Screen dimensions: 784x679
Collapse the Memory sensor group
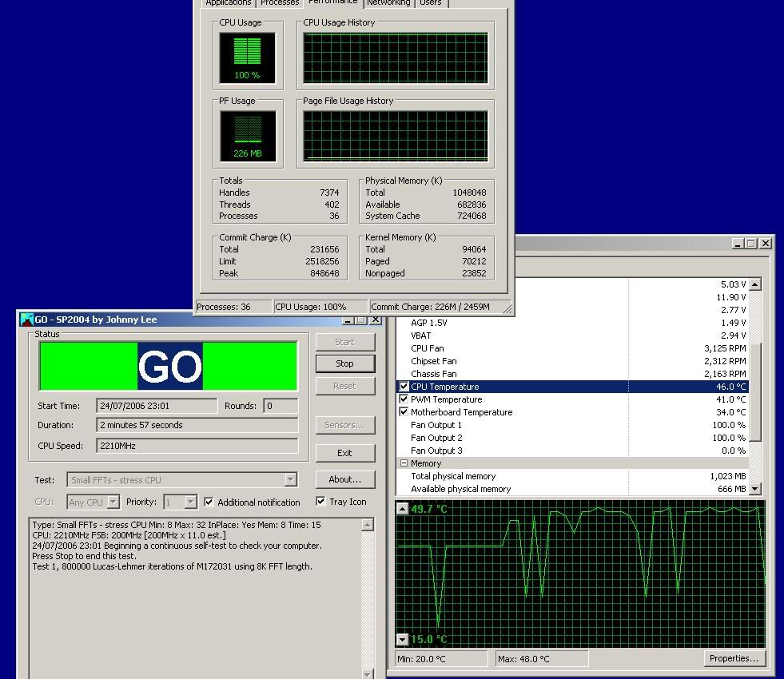(404, 463)
